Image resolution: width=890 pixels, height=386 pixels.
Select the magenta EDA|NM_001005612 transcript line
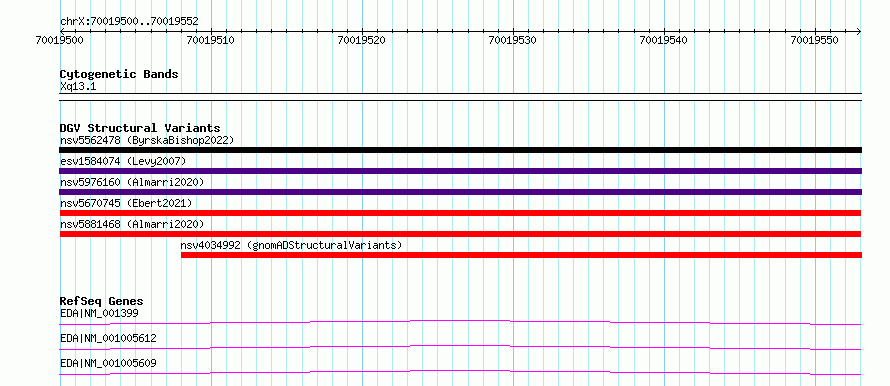pyautogui.click(x=460, y=347)
